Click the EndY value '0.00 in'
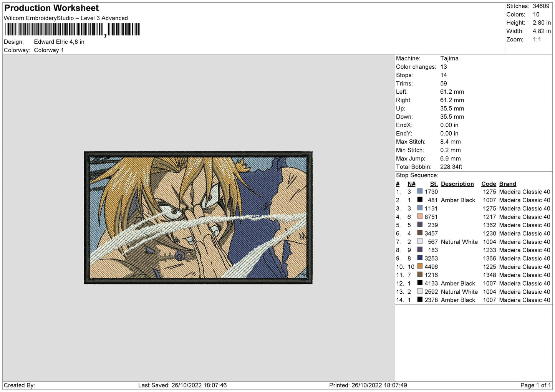Screen dimensions: 555x392 coord(449,134)
